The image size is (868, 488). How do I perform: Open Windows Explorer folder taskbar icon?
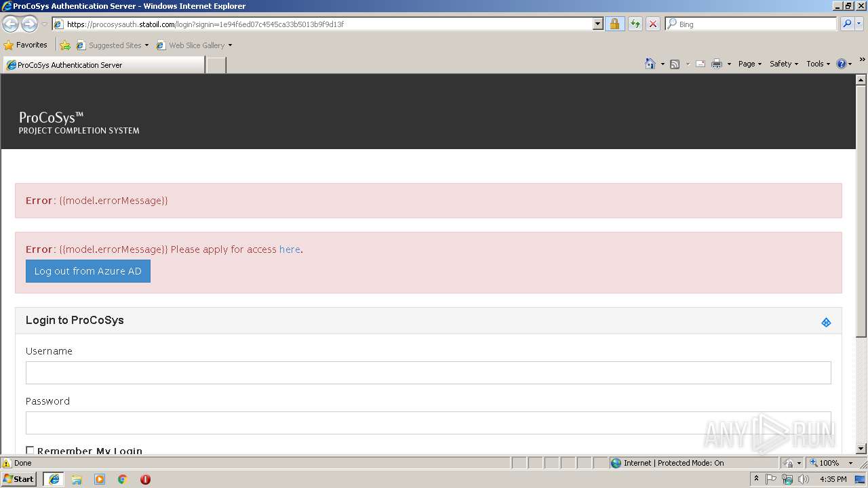click(77, 479)
